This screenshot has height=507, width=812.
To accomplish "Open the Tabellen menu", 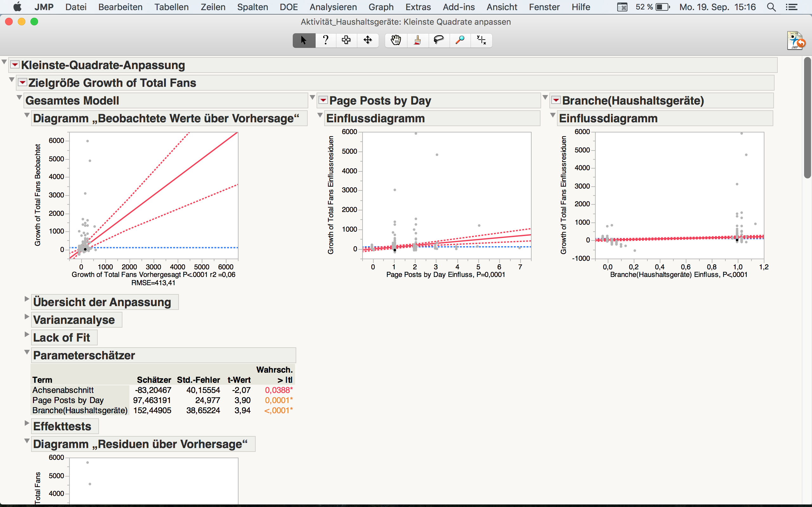I will pyautogui.click(x=171, y=7).
